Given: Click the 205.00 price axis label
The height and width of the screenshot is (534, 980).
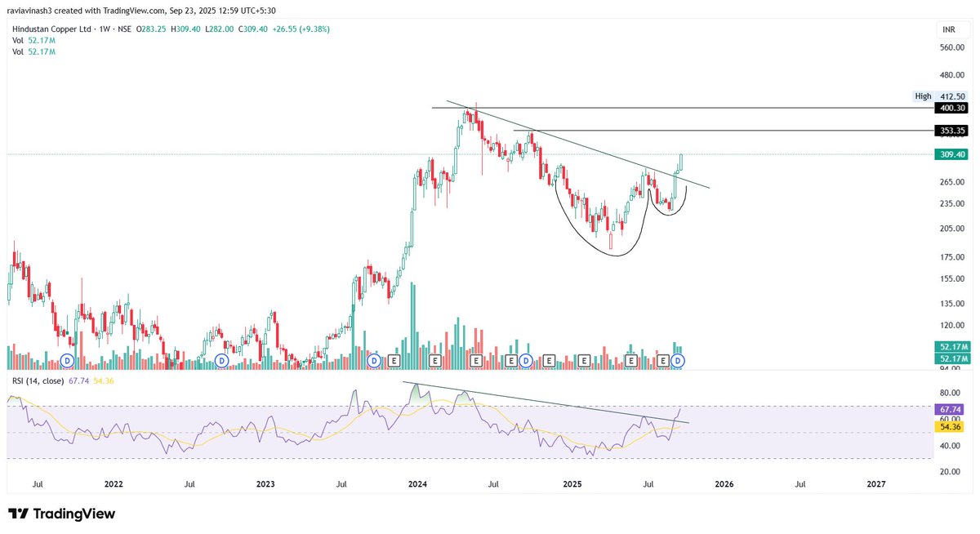Looking at the screenshot, I should pyautogui.click(x=952, y=229).
